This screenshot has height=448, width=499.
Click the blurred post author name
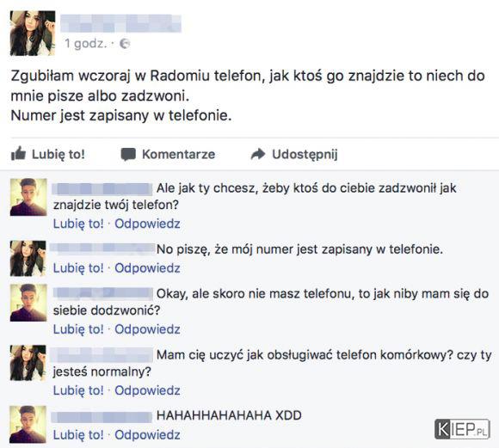pos(121,23)
